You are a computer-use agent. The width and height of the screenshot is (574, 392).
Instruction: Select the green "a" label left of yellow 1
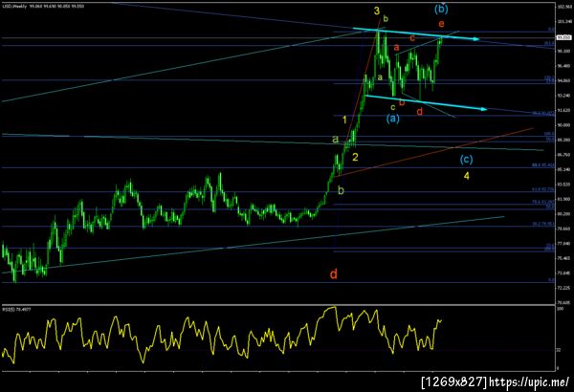[336, 139]
